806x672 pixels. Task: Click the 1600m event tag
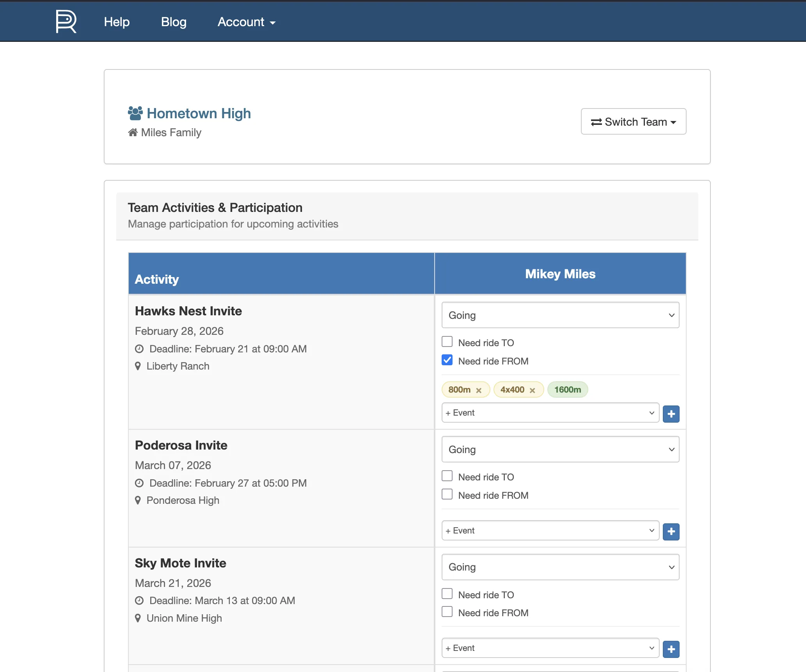point(568,389)
